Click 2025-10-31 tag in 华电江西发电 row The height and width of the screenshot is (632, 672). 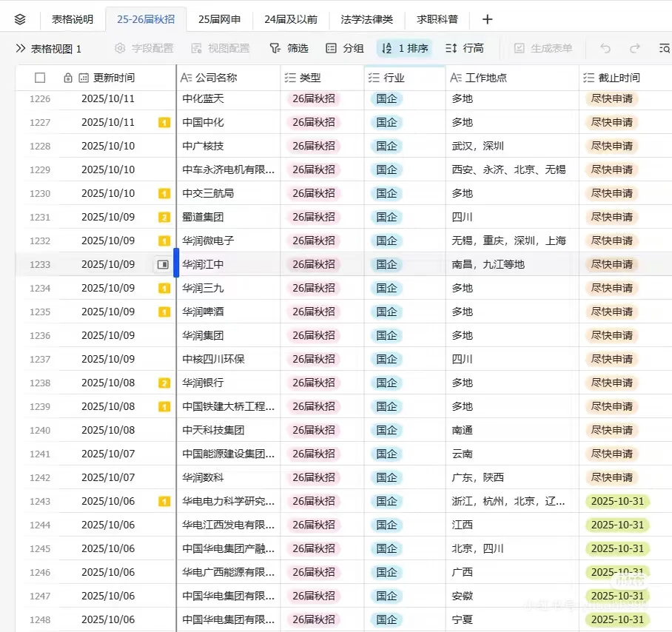point(617,525)
